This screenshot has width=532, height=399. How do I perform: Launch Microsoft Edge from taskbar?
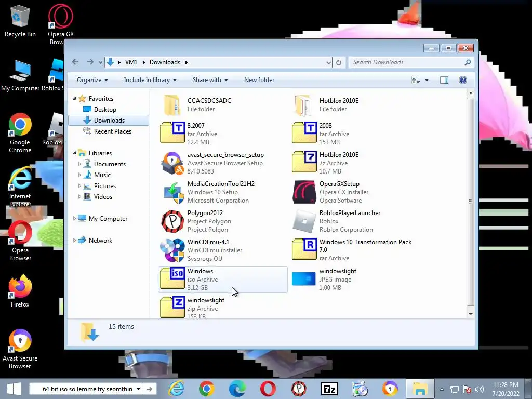pos(237,389)
